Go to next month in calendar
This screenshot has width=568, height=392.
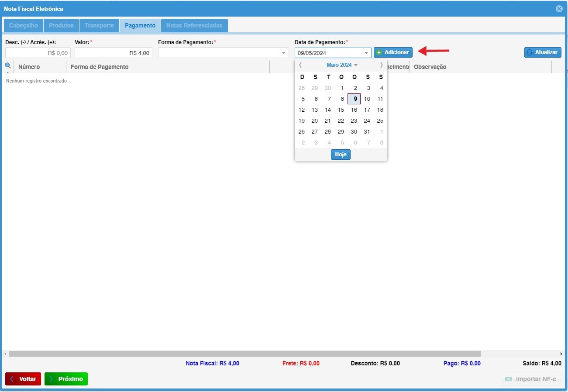point(381,65)
